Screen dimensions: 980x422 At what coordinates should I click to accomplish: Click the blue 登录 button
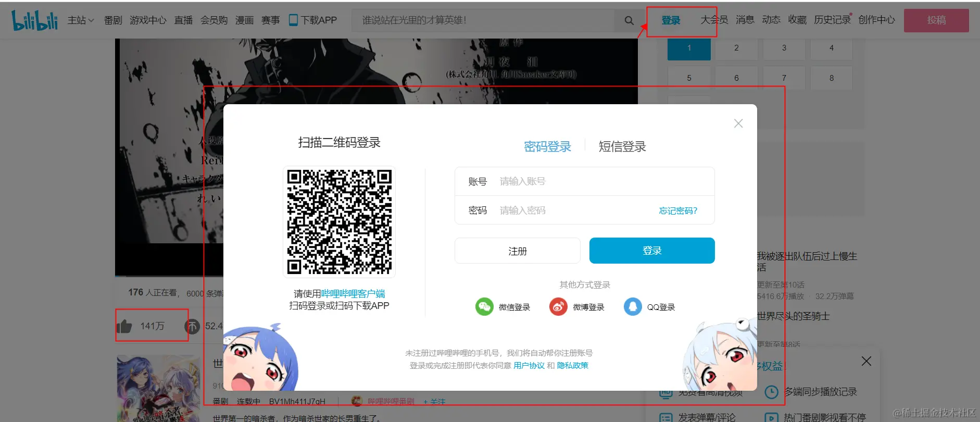[x=652, y=251]
